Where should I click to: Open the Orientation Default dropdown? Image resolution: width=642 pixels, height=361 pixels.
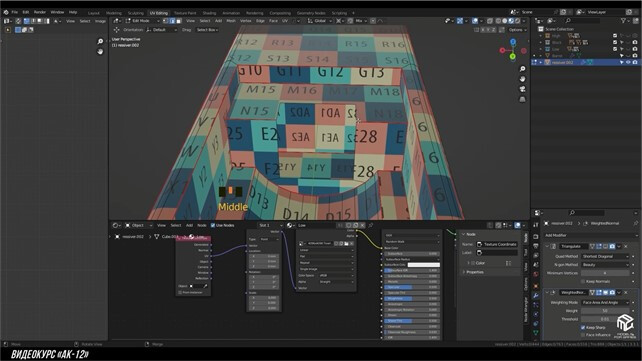(x=162, y=30)
